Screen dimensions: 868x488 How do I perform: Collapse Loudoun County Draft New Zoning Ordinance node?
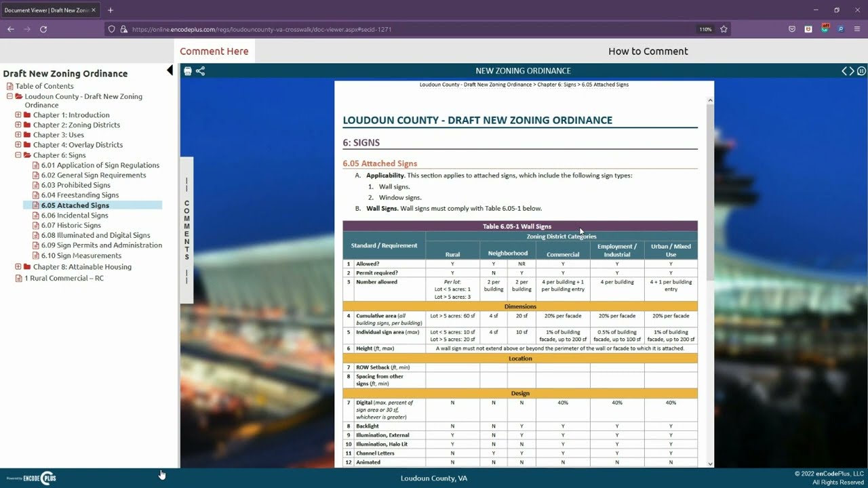(x=9, y=96)
